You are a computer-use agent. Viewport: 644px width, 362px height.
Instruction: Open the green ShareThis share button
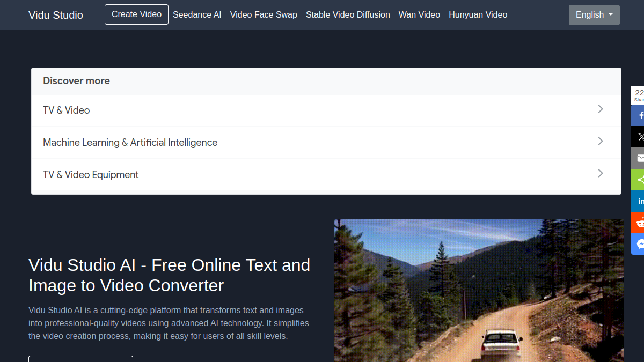(x=638, y=180)
